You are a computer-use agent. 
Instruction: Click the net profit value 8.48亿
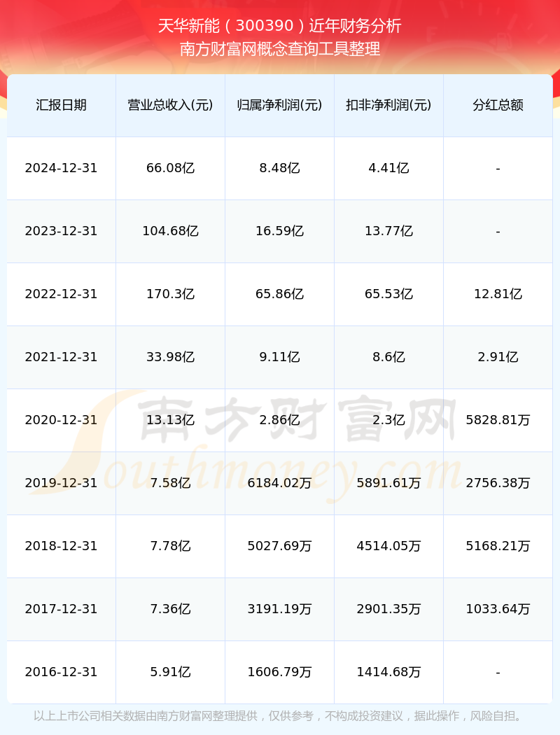pos(280,168)
